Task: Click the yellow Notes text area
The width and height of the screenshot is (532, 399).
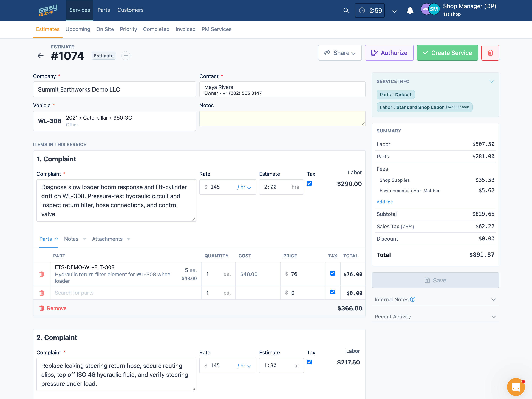Action: pos(282,118)
